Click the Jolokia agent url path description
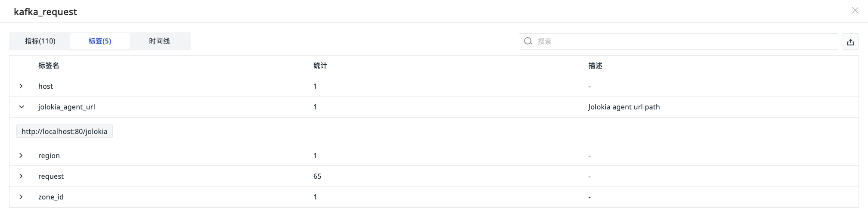 point(624,107)
